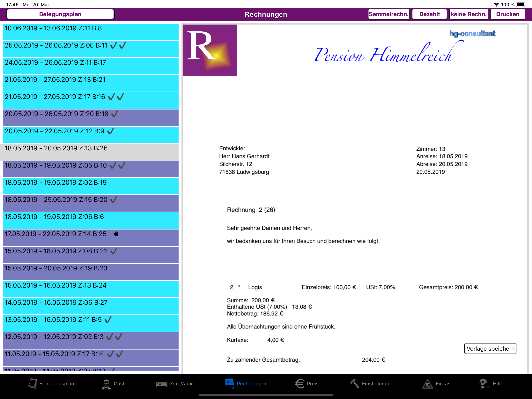The width and height of the screenshot is (532, 399).
Task: Click the Nettobetrag: 186,92 € line
Action: [255, 313]
